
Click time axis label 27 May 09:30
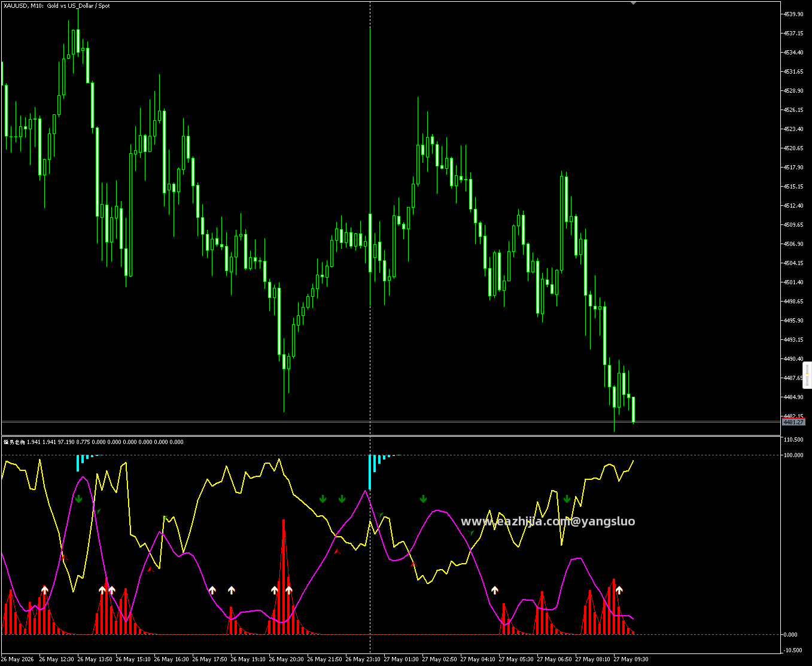tap(631, 659)
